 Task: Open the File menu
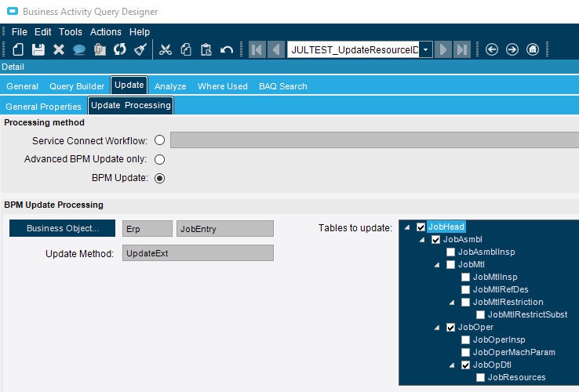pyautogui.click(x=19, y=32)
